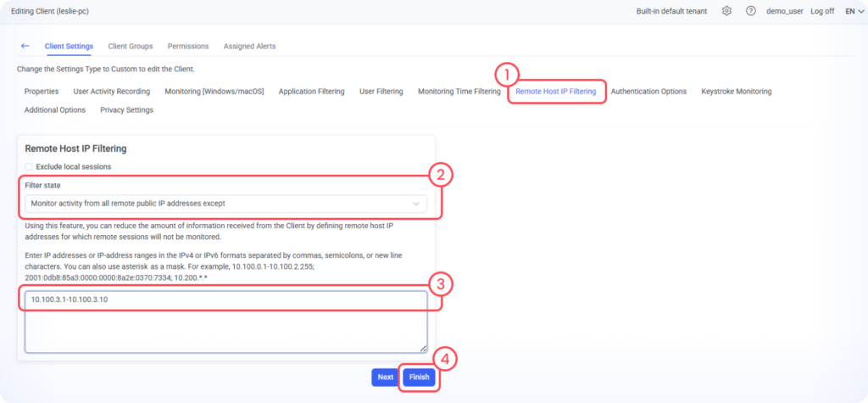
Task: Open the Properties settings tab
Action: pos(42,92)
